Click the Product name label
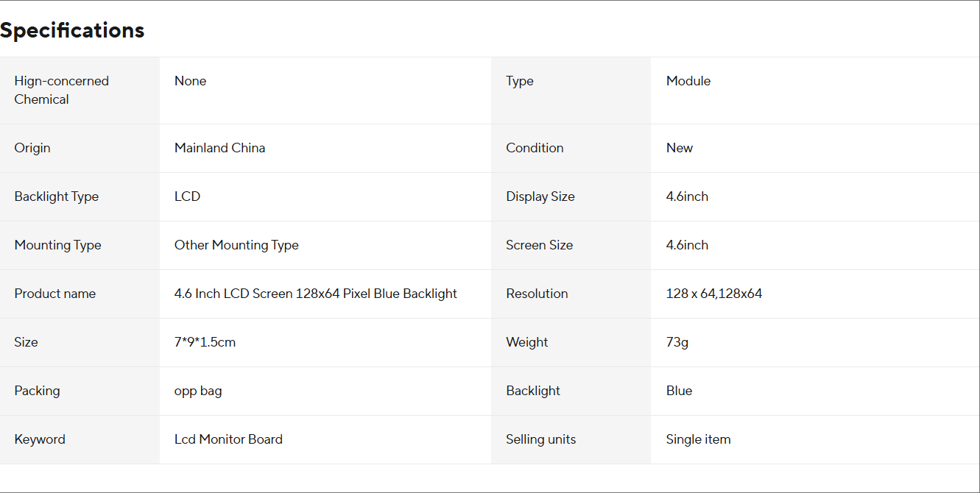980x493 pixels. click(54, 294)
